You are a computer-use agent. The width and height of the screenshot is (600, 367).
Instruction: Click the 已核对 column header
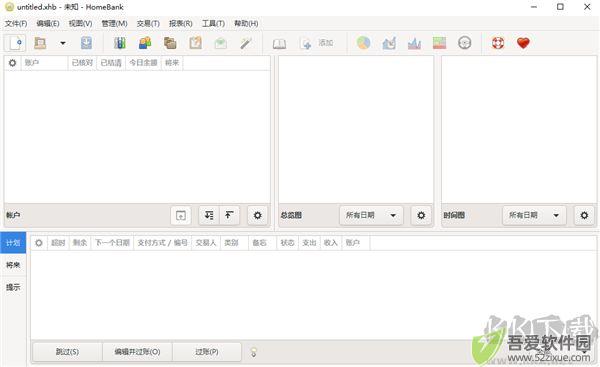coord(82,63)
